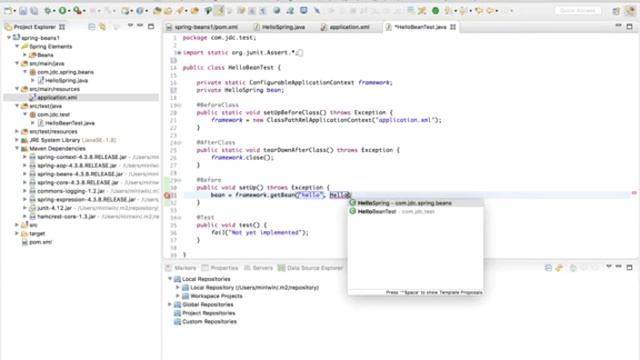Select the Java EE perspective icon
The width and height of the screenshot is (640, 360).
pyautogui.click(x=631, y=11)
